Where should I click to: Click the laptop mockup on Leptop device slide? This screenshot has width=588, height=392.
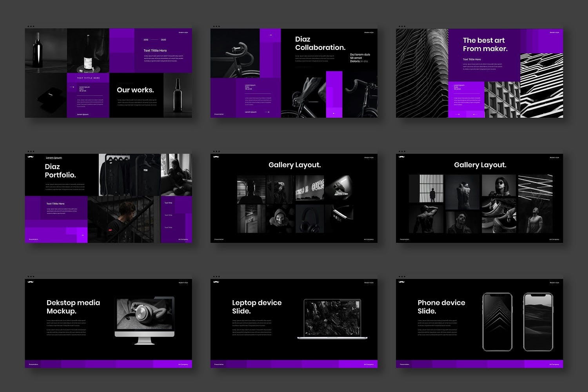click(x=332, y=319)
